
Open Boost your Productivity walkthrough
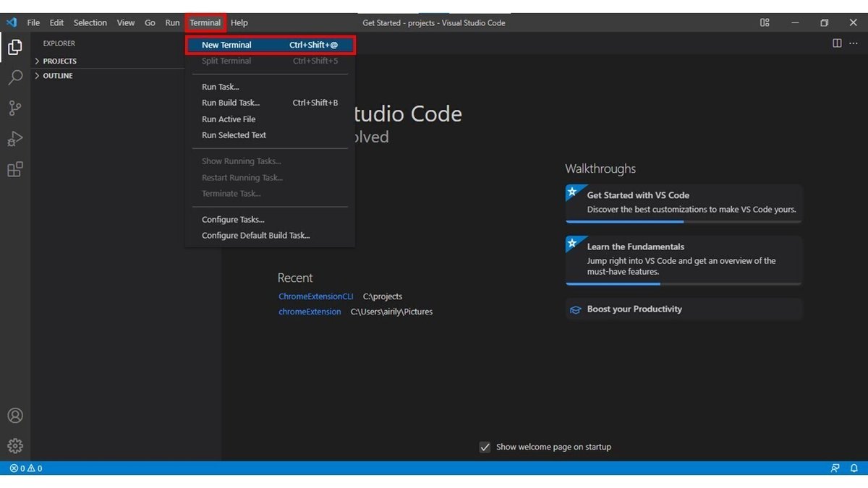(684, 309)
